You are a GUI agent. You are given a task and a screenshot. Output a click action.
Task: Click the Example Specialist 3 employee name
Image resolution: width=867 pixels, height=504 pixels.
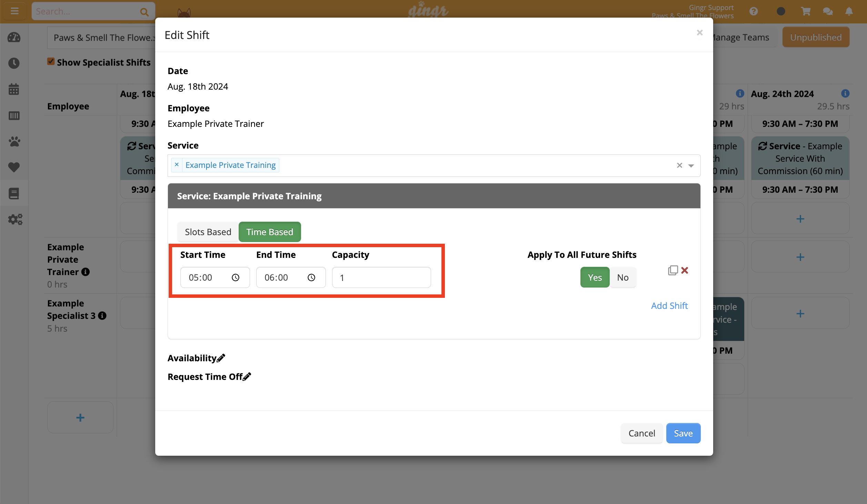tap(71, 310)
